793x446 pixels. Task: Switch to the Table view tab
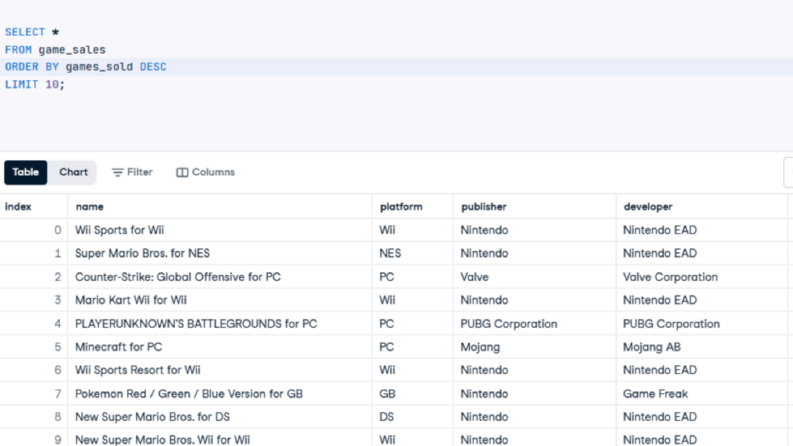(26, 172)
